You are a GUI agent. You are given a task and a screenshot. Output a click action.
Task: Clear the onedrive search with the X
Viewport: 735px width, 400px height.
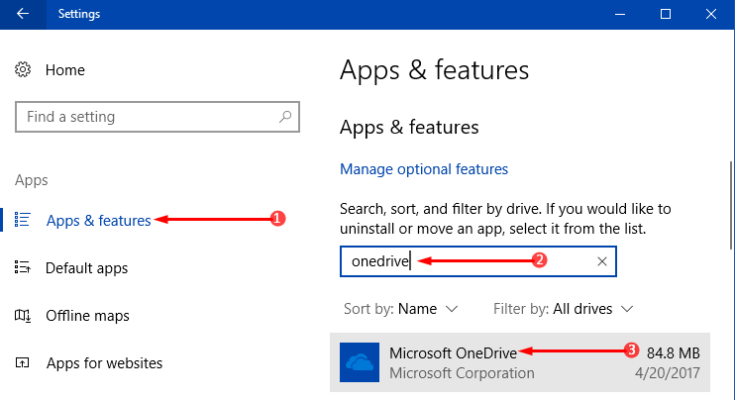[x=602, y=261]
